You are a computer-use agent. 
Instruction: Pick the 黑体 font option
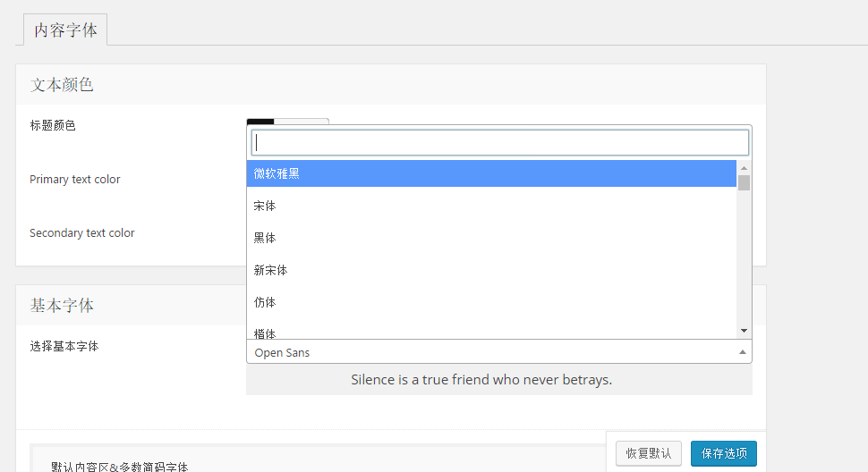tap(491, 238)
